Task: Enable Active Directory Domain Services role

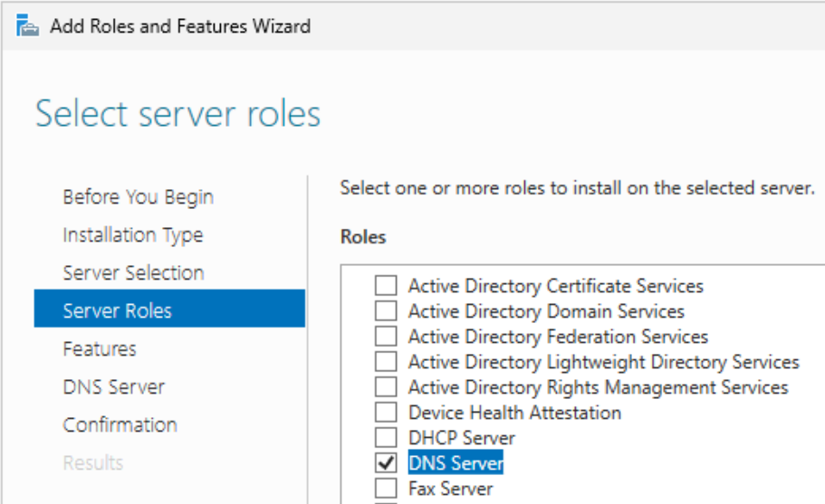Action: pyautogui.click(x=387, y=311)
